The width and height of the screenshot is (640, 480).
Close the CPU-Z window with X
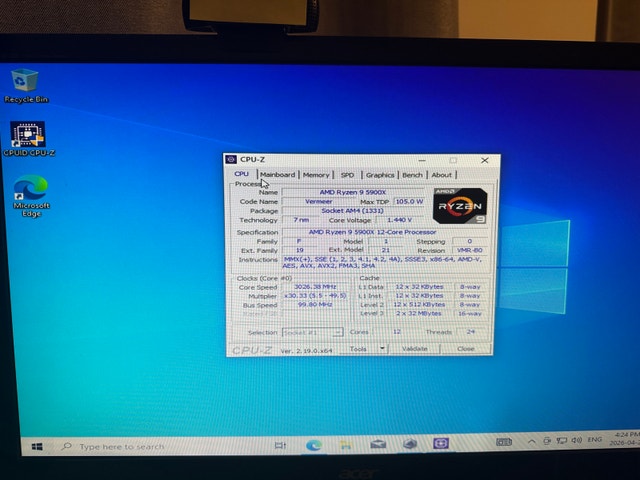484,160
